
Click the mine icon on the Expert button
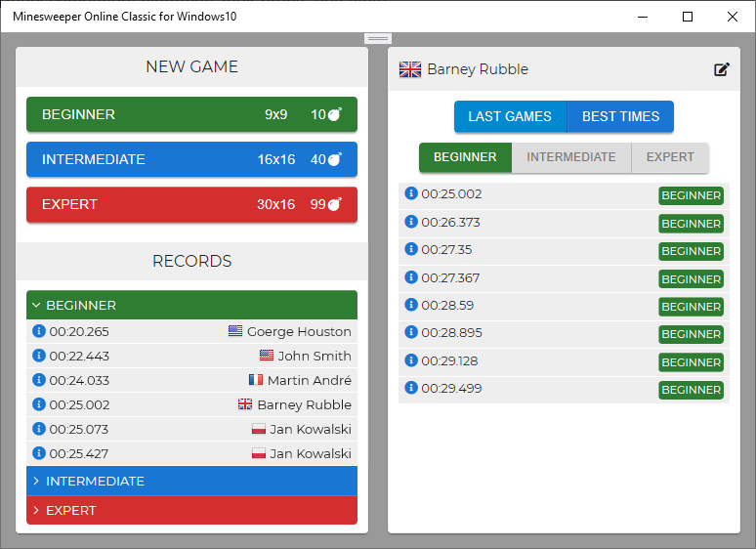[x=335, y=204]
